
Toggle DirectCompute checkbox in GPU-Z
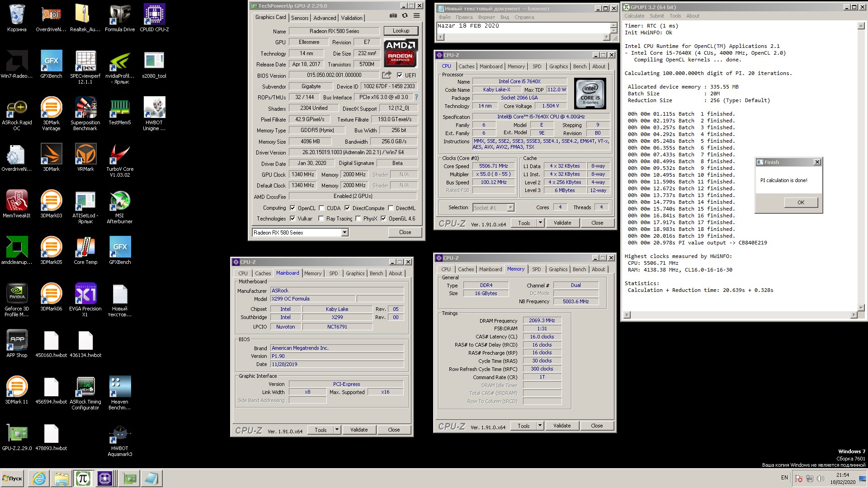tap(347, 208)
